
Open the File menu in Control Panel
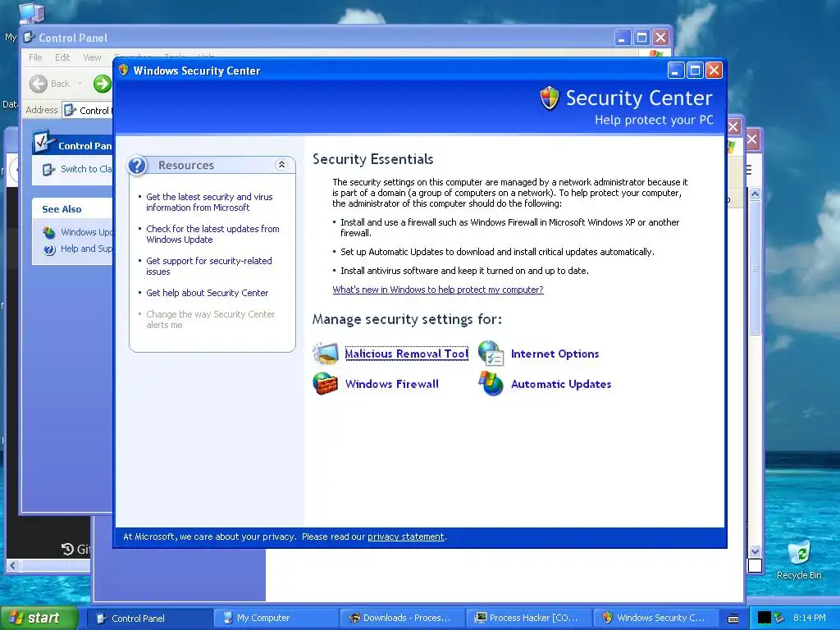pos(35,57)
